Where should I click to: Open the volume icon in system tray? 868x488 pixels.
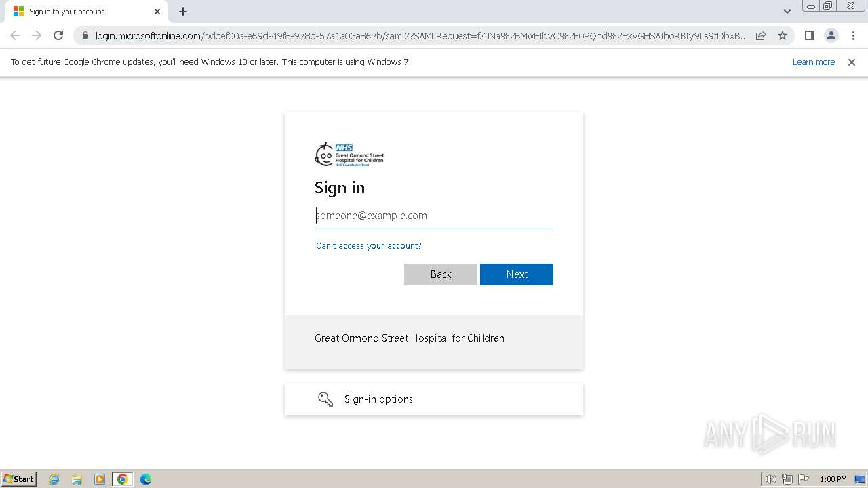770,479
